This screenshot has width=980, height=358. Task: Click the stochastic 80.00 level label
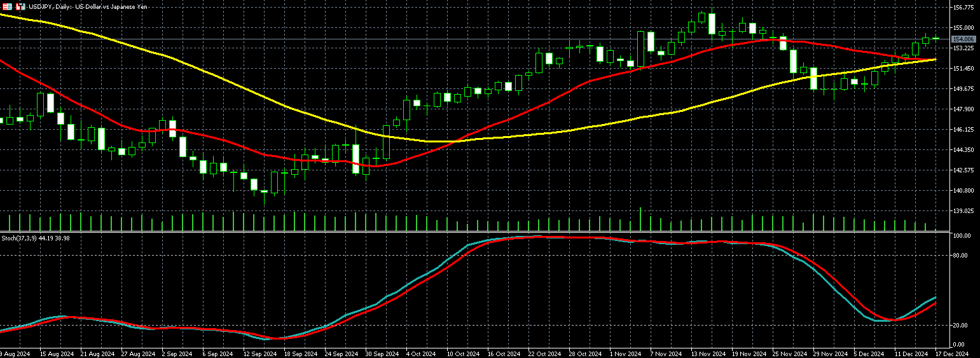[960, 256]
